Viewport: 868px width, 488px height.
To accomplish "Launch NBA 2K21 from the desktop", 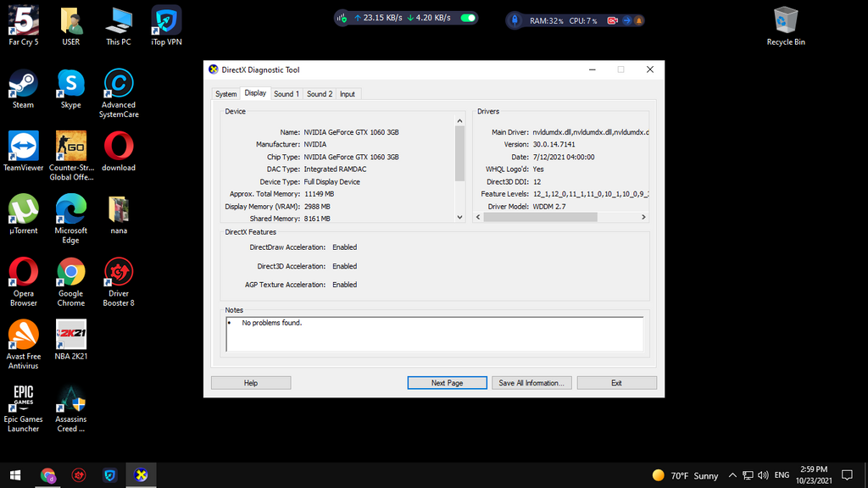I will pos(71,341).
